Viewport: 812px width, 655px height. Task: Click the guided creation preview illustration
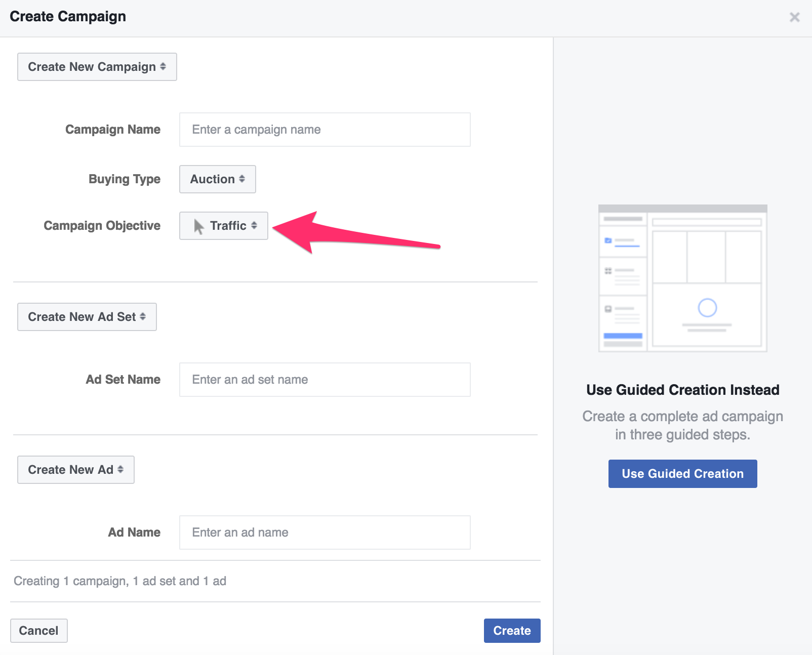click(x=683, y=278)
